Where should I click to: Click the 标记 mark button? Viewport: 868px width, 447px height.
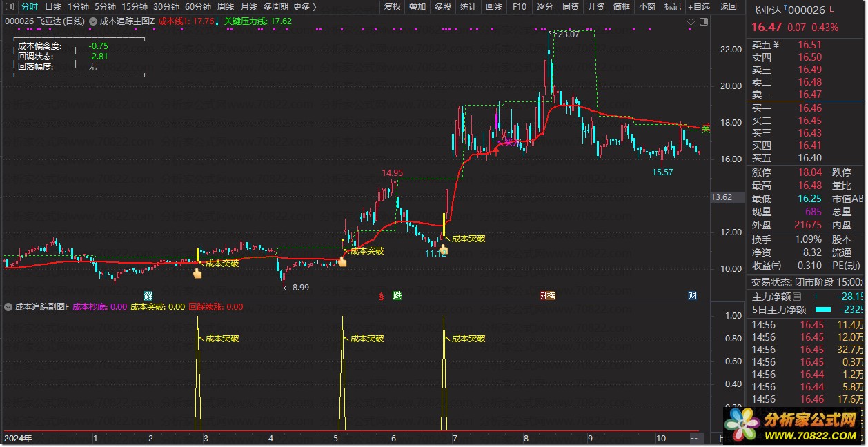672,7
